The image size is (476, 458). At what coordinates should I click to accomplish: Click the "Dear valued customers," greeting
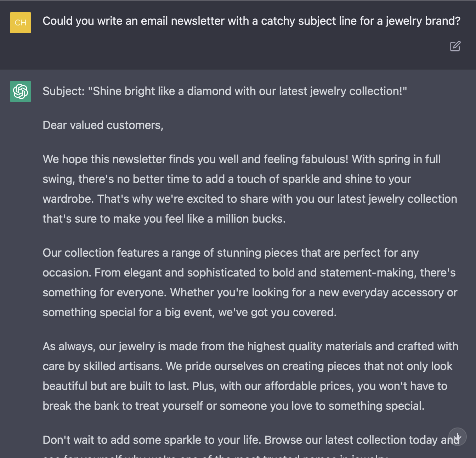pos(103,125)
